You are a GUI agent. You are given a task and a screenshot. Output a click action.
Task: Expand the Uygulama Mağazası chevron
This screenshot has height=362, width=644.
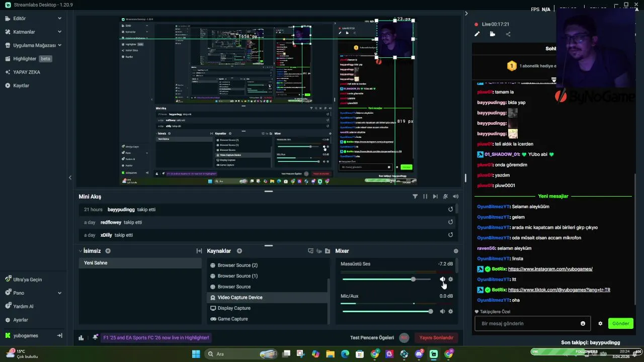(59, 45)
